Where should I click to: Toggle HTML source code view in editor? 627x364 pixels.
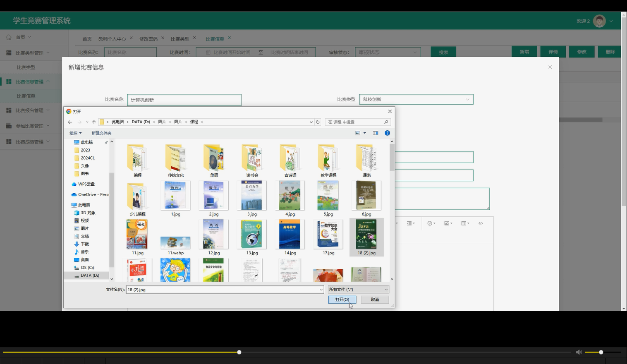481,223
